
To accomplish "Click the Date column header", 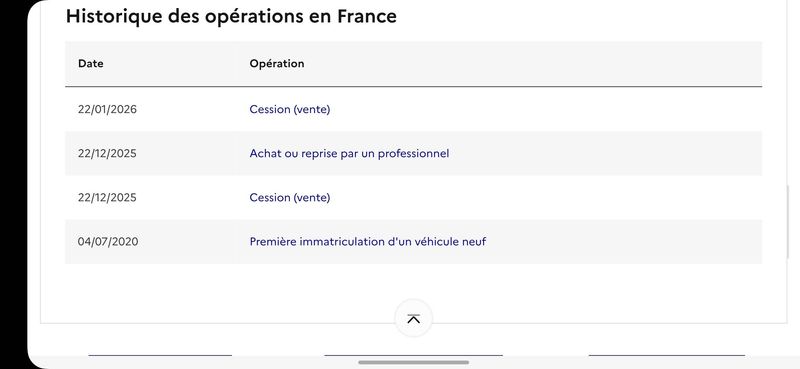I will point(91,64).
